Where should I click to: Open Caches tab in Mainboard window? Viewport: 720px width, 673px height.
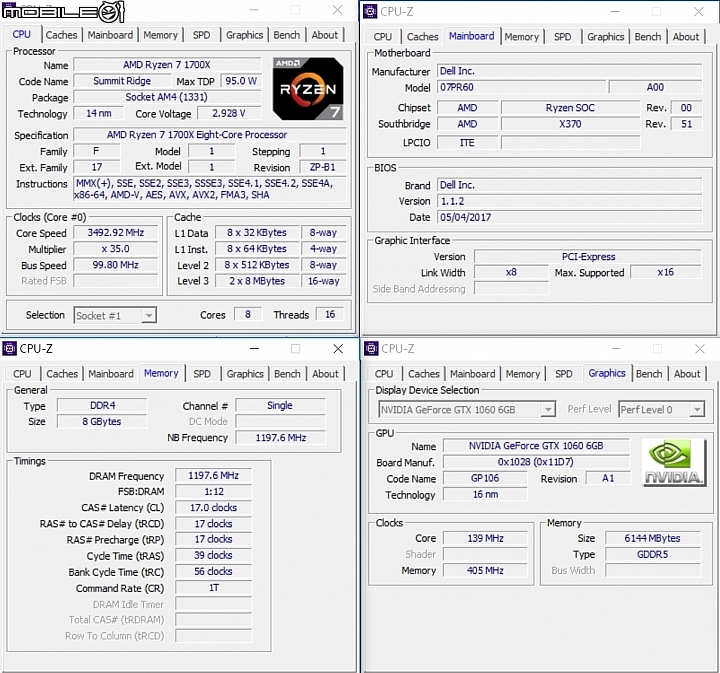[422, 37]
